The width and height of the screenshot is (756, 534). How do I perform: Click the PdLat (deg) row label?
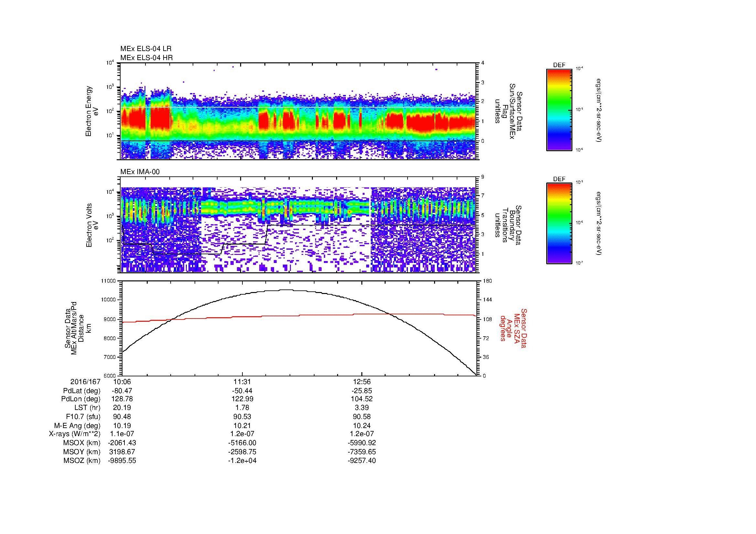coord(82,391)
